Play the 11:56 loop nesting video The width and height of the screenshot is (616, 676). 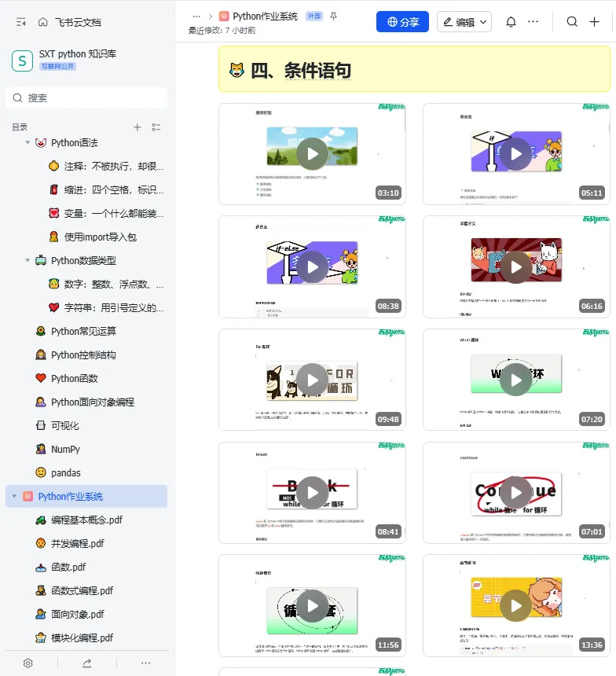(313, 606)
